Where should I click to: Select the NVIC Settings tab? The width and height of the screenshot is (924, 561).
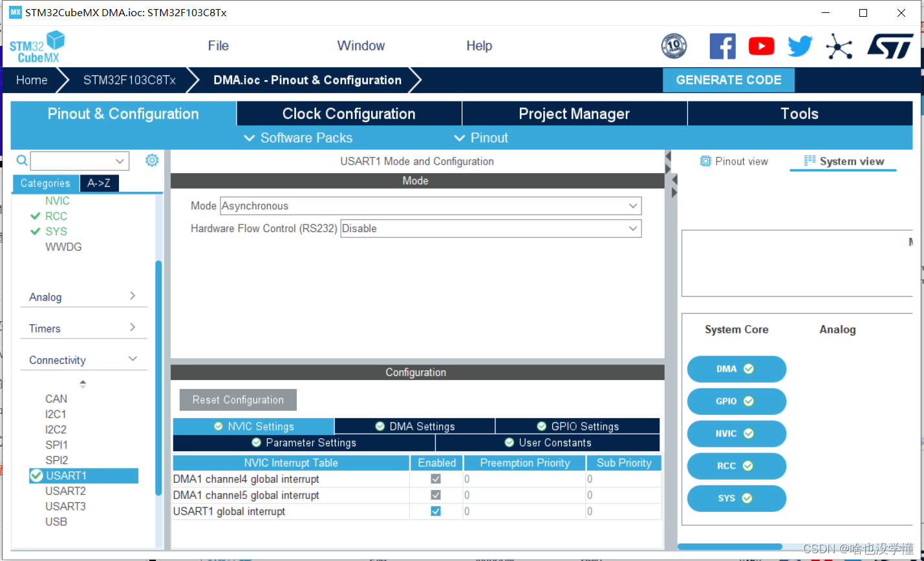[x=253, y=427]
